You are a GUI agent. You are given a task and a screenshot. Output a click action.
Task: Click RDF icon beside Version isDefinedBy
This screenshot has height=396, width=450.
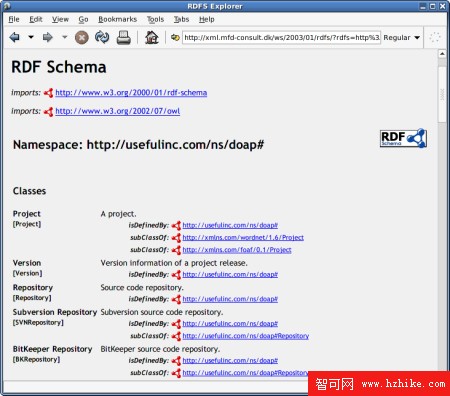tap(176, 275)
